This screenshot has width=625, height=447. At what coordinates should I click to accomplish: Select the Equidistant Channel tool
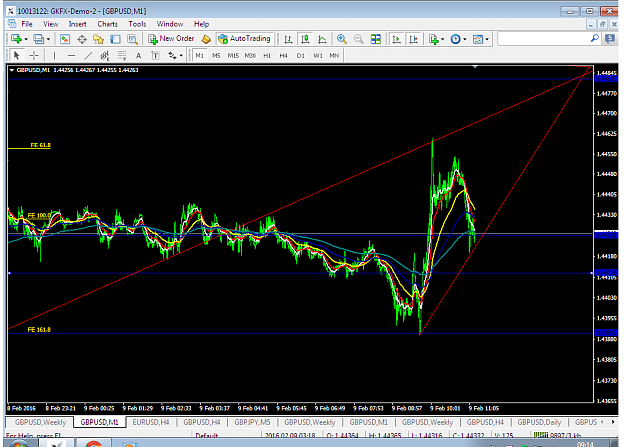coord(105,55)
